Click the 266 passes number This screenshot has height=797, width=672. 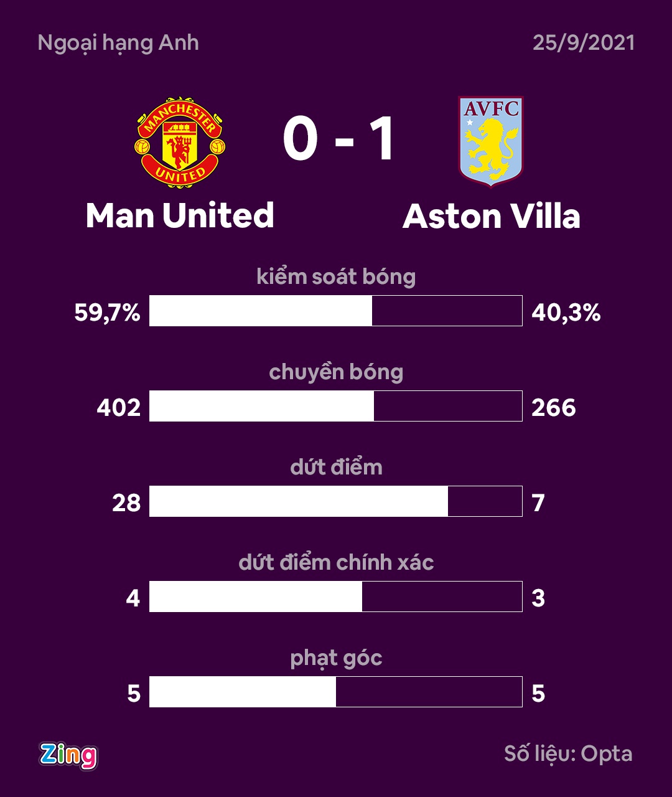(x=554, y=408)
